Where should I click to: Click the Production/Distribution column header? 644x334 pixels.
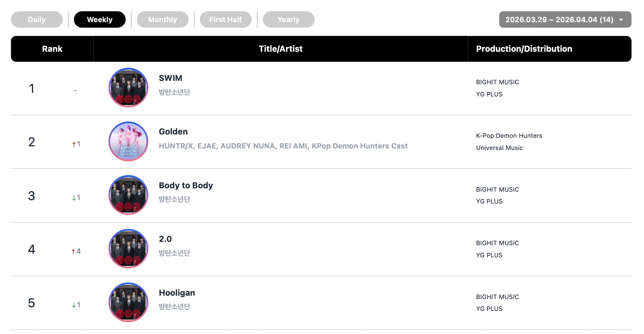[x=524, y=49]
